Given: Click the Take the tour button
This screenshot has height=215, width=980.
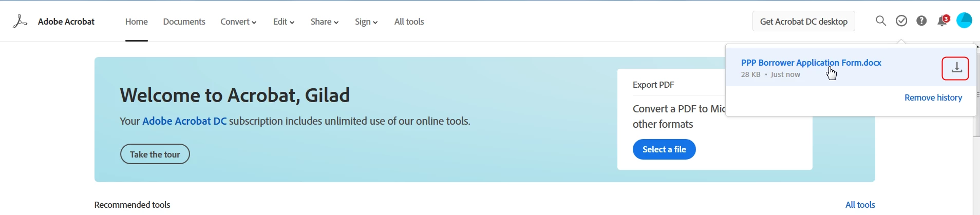Looking at the screenshot, I should click(x=155, y=154).
